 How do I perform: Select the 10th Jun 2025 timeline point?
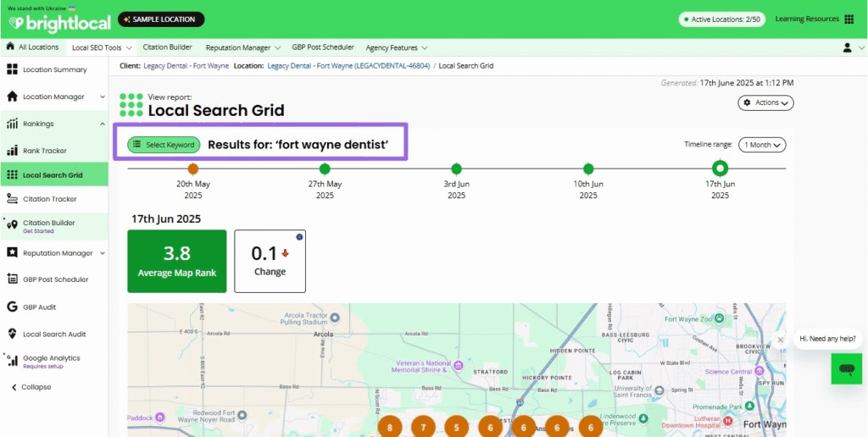click(588, 169)
